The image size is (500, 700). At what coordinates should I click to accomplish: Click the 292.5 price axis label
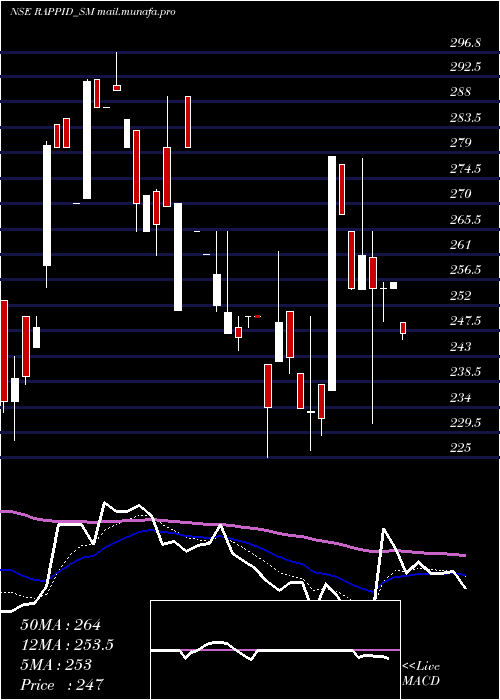pyautogui.click(x=465, y=67)
